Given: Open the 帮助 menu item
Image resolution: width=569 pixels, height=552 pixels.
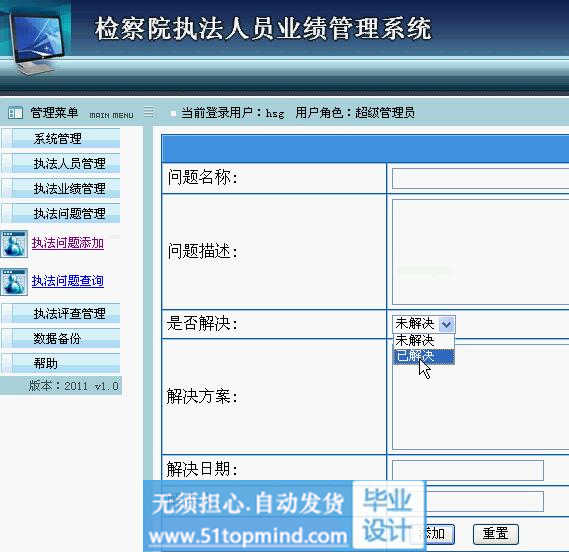Looking at the screenshot, I should pyautogui.click(x=61, y=363).
